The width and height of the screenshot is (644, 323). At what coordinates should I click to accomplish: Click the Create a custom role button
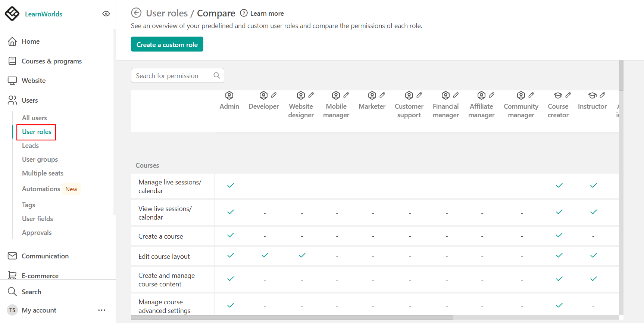pos(167,44)
